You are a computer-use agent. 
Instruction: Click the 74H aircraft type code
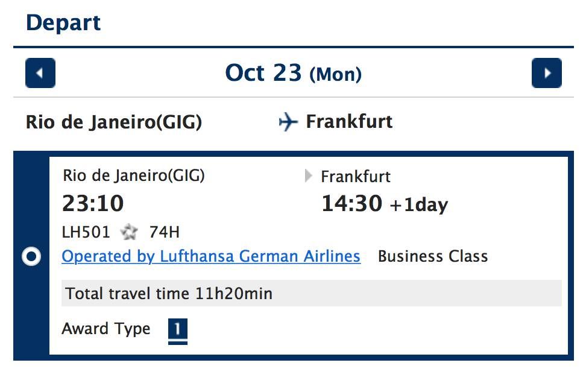coord(165,232)
